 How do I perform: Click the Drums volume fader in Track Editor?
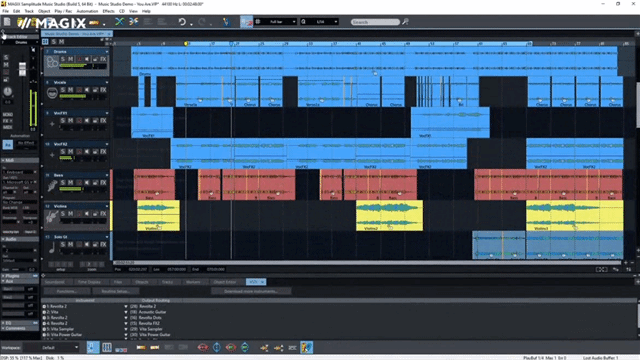click(22, 69)
